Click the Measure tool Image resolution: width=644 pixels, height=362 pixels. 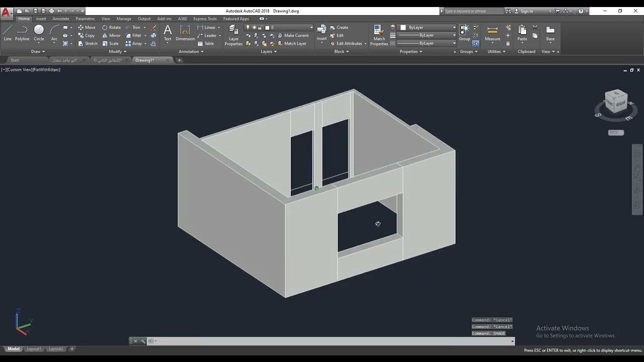pyautogui.click(x=493, y=33)
